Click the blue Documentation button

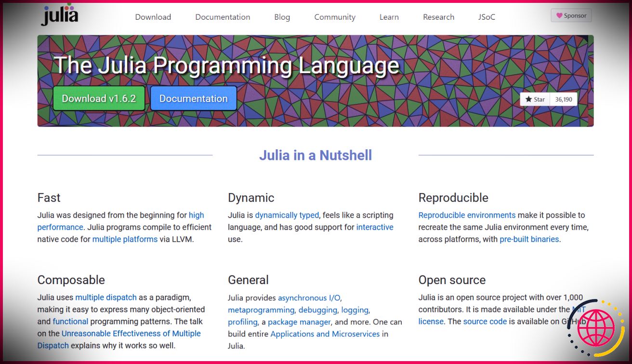(x=194, y=99)
